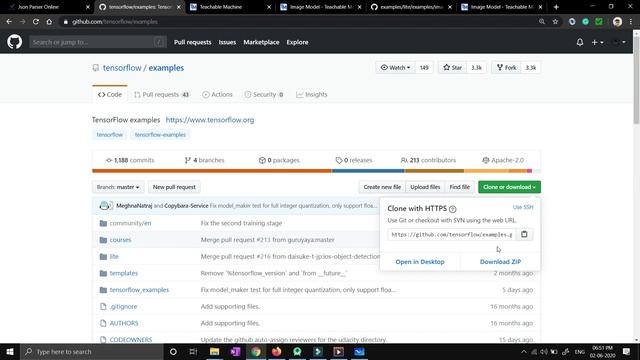Image resolution: width=640 pixels, height=360 pixels.
Task: Click Pull requests in top navigation
Action: pyautogui.click(x=193, y=42)
